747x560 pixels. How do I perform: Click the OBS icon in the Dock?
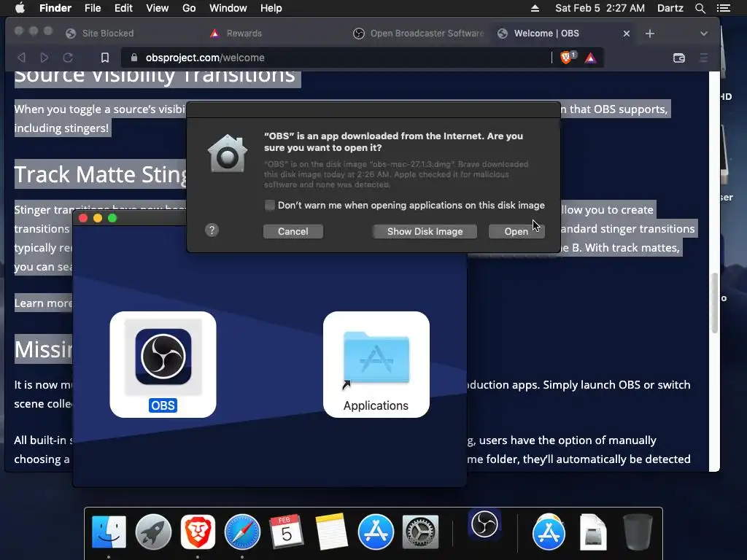point(484,524)
